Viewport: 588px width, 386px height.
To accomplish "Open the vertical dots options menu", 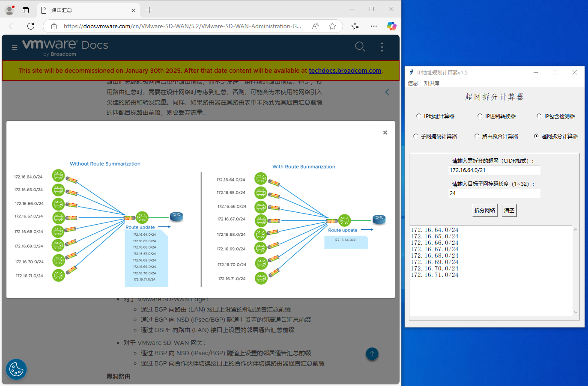I will (382, 47).
